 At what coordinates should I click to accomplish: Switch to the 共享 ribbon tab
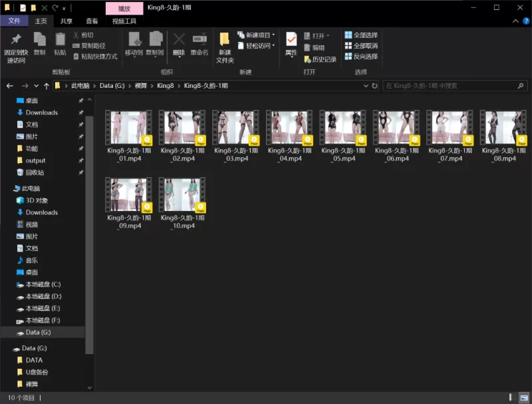(x=66, y=21)
